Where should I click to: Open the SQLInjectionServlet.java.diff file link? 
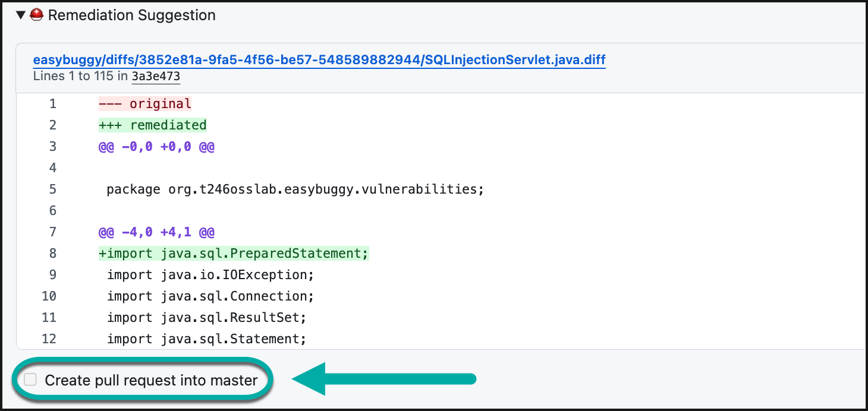click(319, 60)
